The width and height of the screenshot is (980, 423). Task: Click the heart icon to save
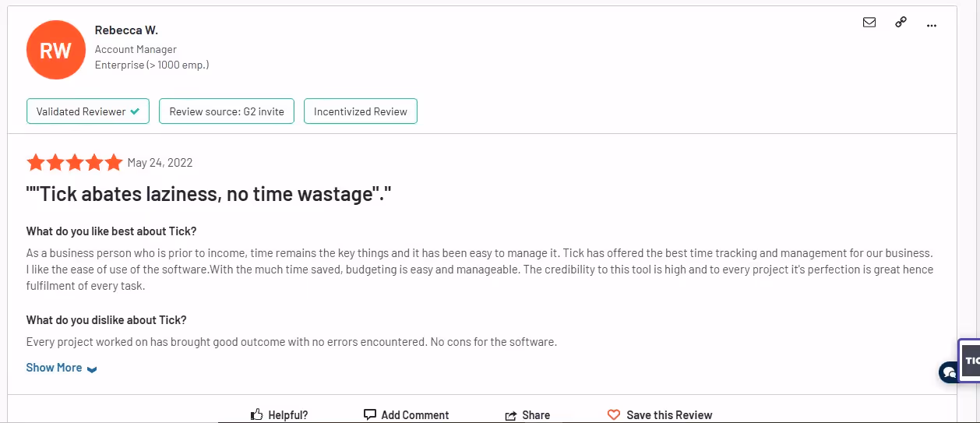click(x=614, y=415)
